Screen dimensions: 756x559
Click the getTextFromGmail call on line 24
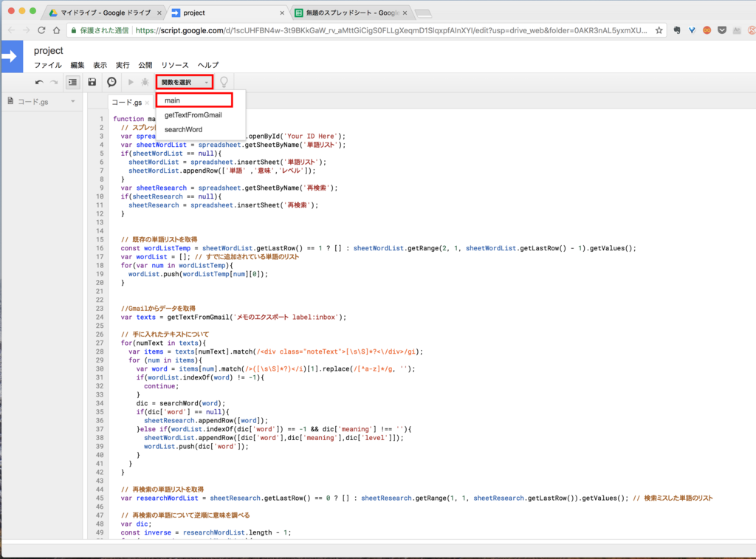click(x=198, y=317)
